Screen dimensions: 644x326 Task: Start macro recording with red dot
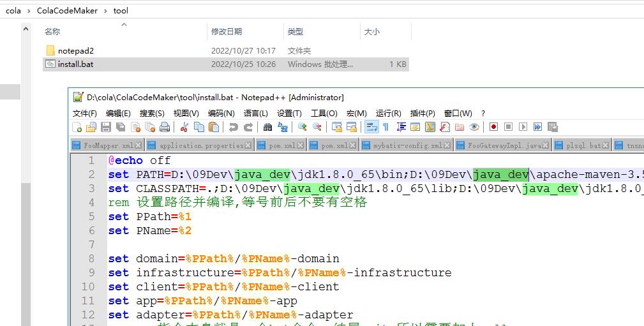point(493,127)
